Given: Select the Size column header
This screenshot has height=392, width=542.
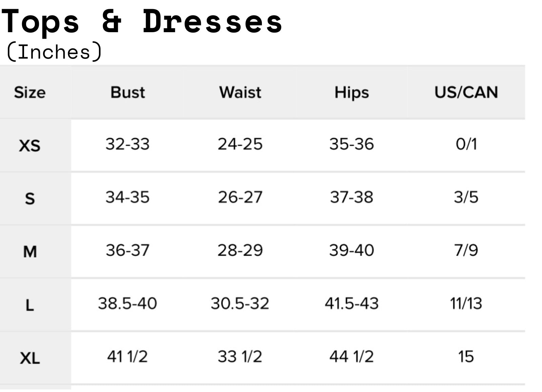Looking at the screenshot, I should click(x=30, y=92).
